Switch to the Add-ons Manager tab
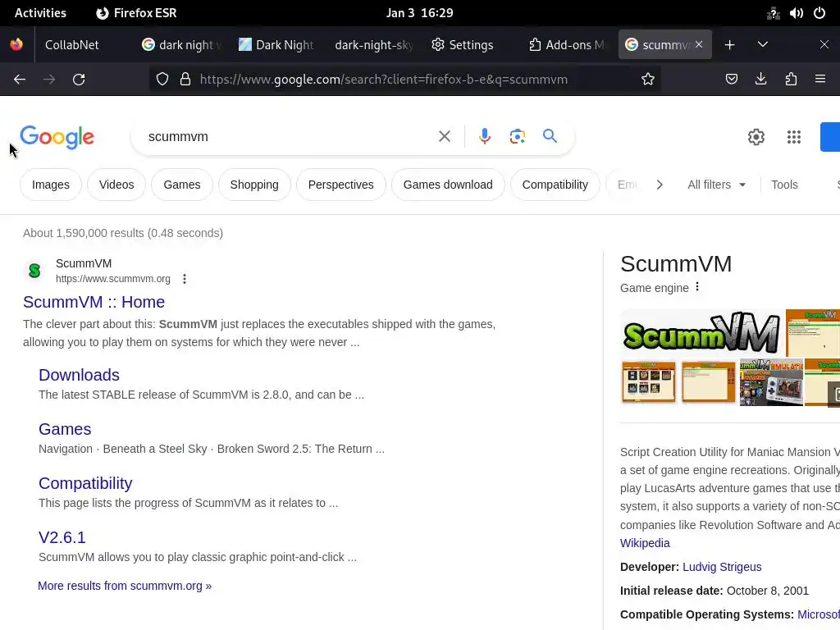The height and width of the screenshot is (630, 840). click(x=567, y=45)
